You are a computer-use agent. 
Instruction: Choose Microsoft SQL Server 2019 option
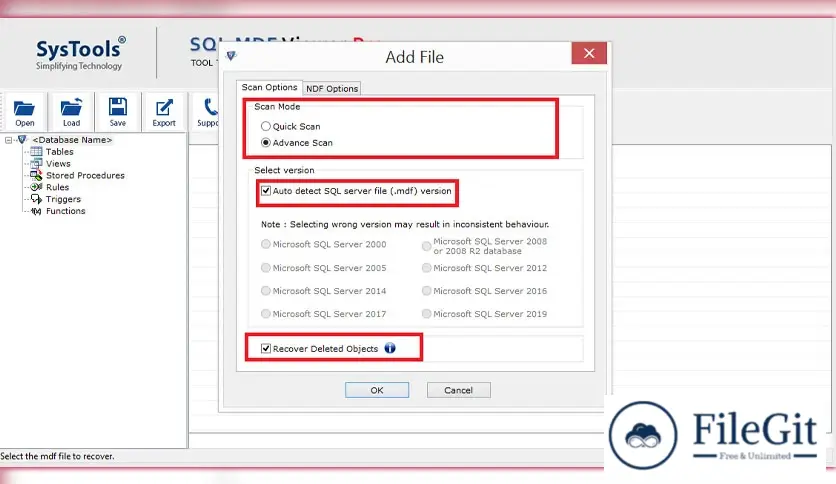[427, 313]
